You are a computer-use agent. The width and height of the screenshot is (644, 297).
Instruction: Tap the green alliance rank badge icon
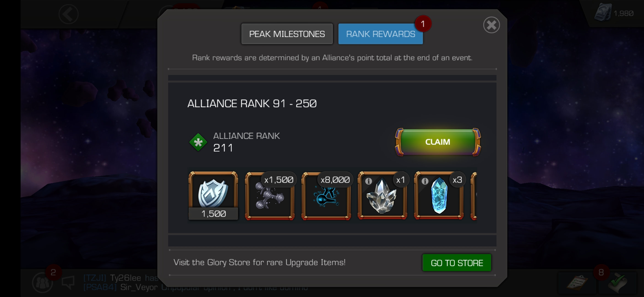198,142
